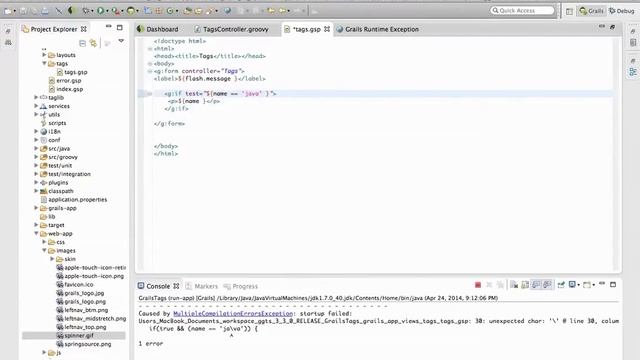Expand the src/java folder
This screenshot has width=640, height=360.
(36, 148)
